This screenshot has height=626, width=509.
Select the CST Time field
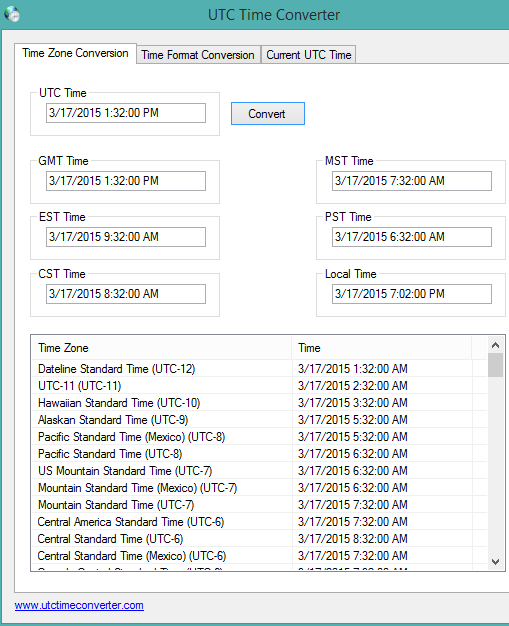pyautogui.click(x=126, y=294)
